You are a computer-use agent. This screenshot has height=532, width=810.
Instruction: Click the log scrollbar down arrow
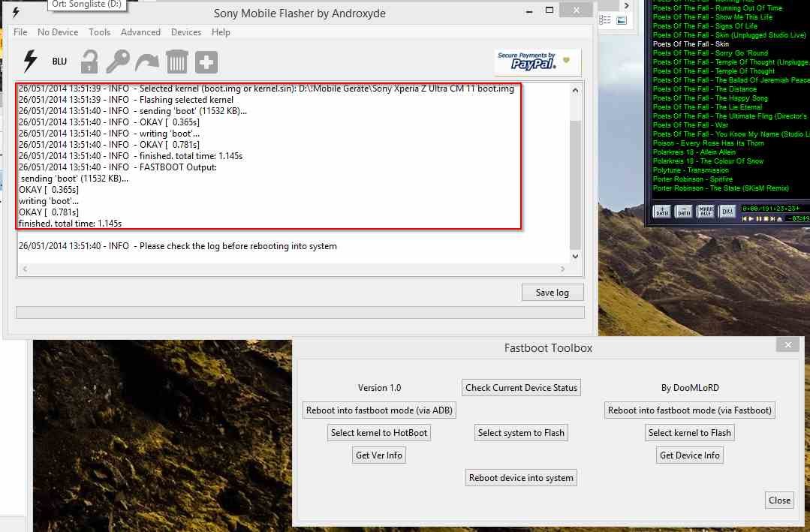[575, 256]
